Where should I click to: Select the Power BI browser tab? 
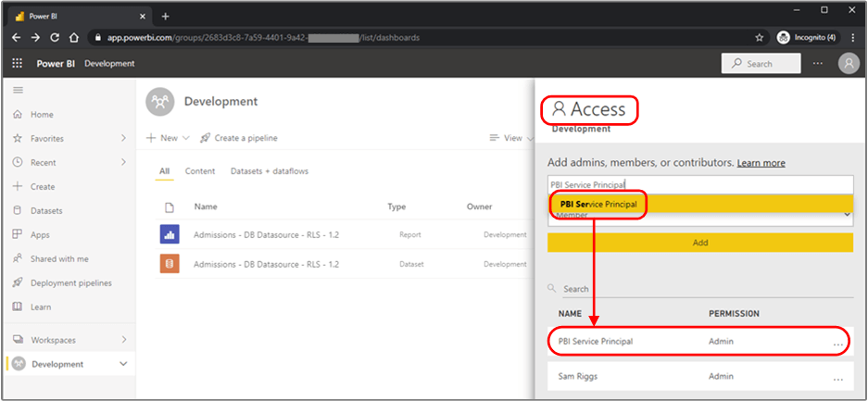tap(81, 16)
